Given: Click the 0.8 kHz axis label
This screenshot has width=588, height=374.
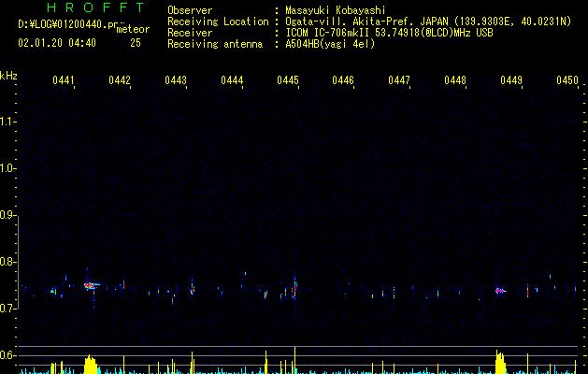Looking at the screenshot, I should click(7, 262).
